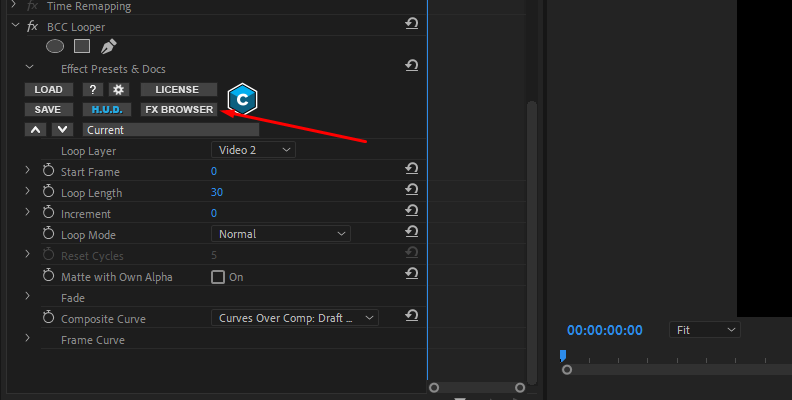Image resolution: width=792 pixels, height=400 pixels.
Task: Toggle animation stopwatch for Increment
Action: pyautogui.click(x=48, y=212)
